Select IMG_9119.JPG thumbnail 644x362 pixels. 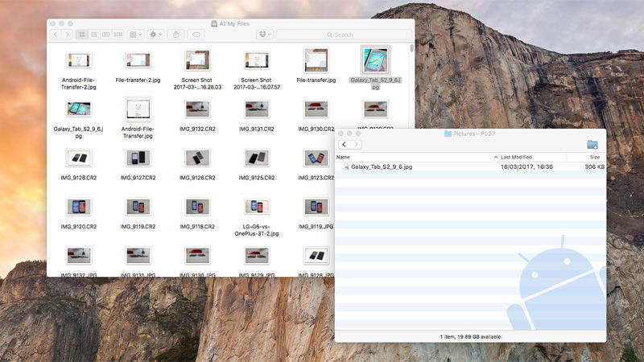[x=316, y=207]
